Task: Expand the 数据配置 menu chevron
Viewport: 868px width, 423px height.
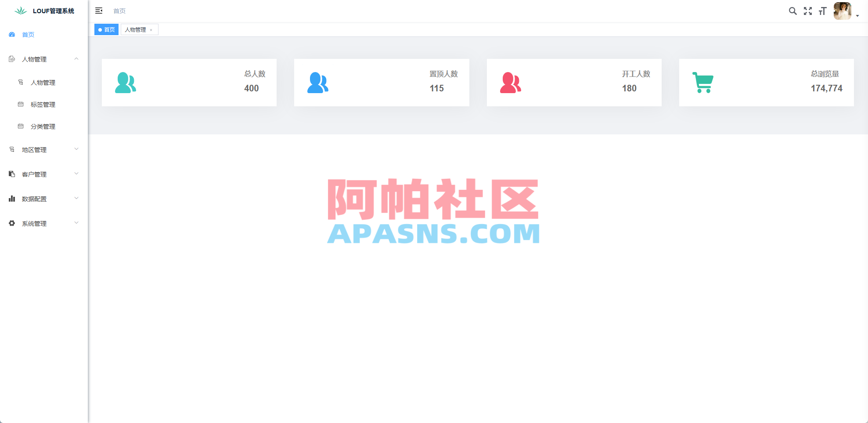Action: pos(76,199)
